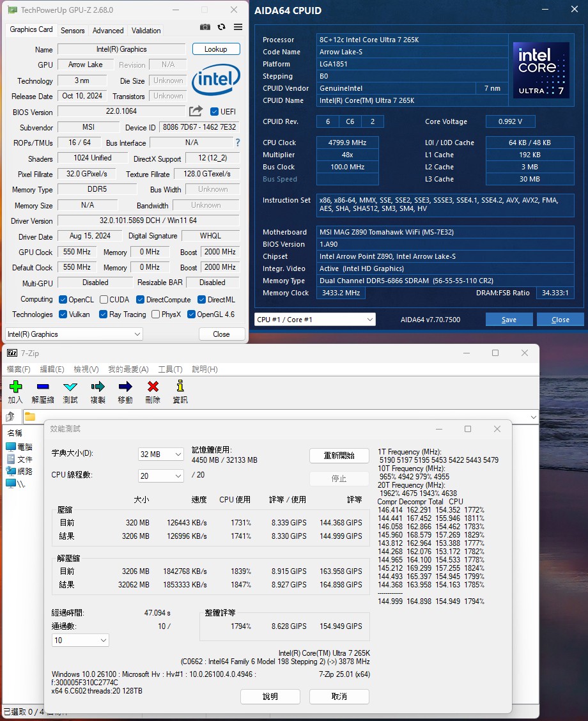Click the 7-Zip Copy (複製) icon
588x721 pixels.
(97, 386)
